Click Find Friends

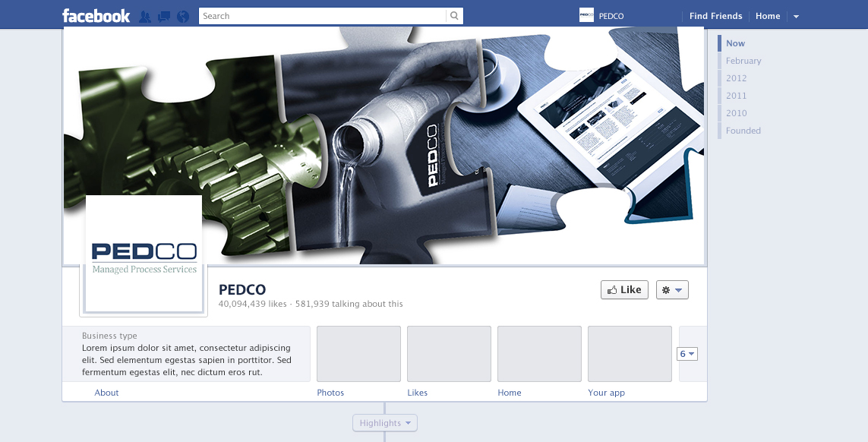716,16
